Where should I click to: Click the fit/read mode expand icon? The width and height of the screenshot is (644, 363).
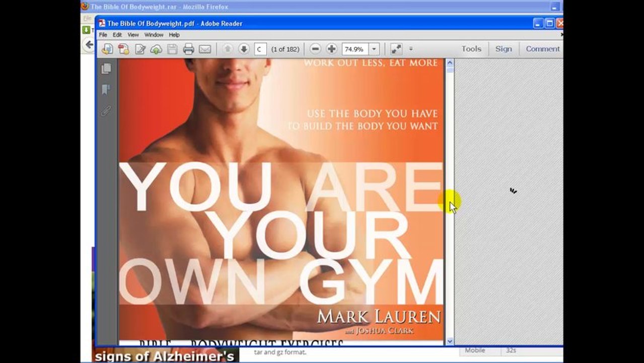[396, 49]
